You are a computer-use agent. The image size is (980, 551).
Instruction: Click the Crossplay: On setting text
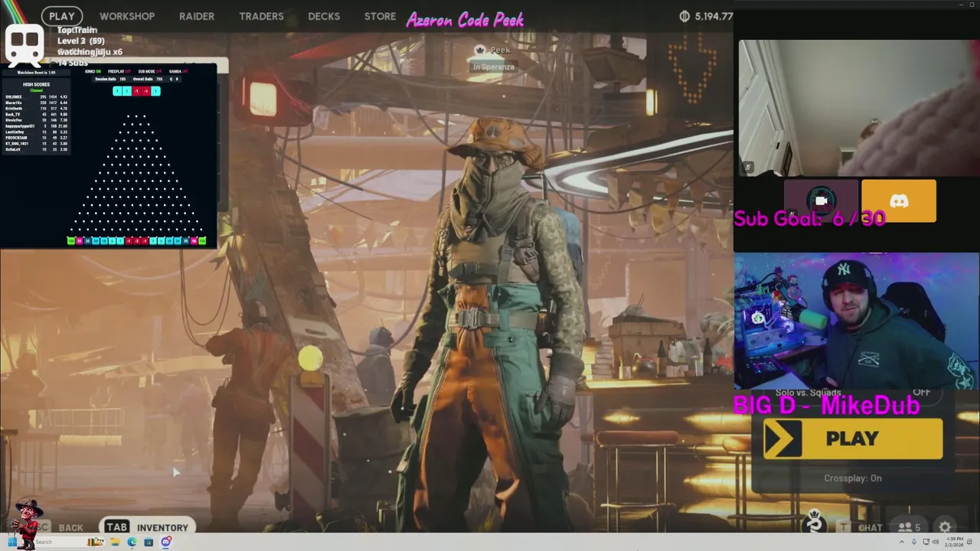point(853,478)
